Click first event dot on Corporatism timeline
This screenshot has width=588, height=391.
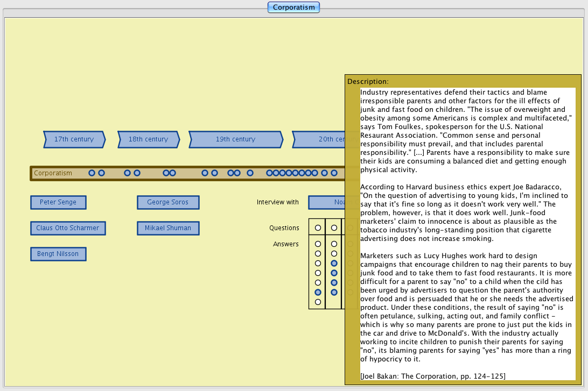click(x=92, y=173)
